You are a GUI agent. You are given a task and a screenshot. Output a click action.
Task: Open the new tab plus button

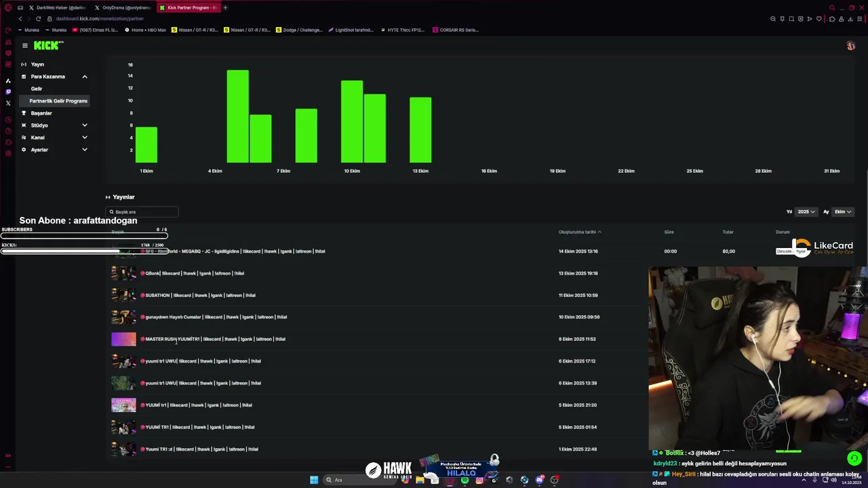pyautogui.click(x=225, y=7)
